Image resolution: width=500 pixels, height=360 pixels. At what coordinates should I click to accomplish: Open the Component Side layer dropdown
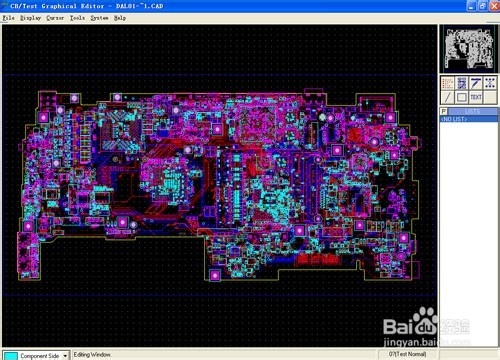tap(65, 356)
